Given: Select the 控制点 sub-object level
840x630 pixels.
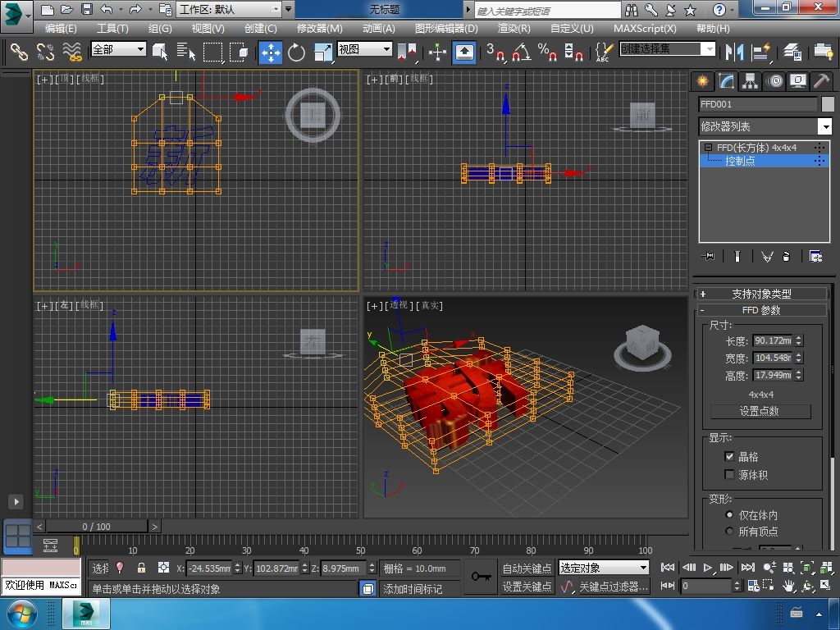Looking at the screenshot, I should pyautogui.click(x=740, y=161).
